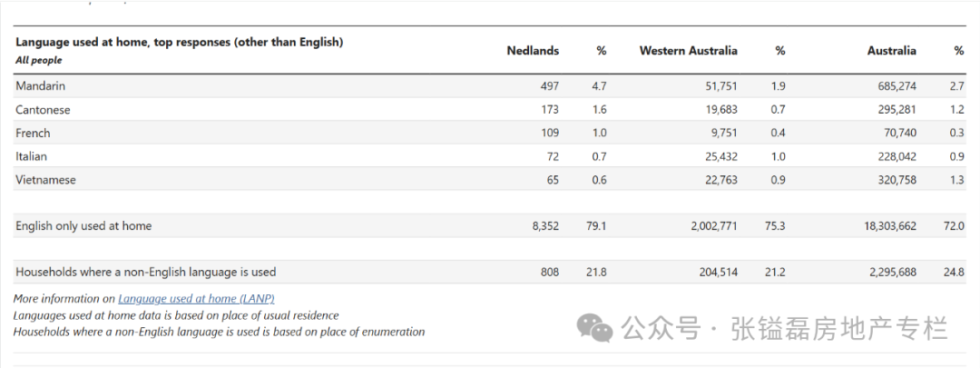Select the English only used at home row
Viewport: 980px width, 368px height.
pos(490,226)
